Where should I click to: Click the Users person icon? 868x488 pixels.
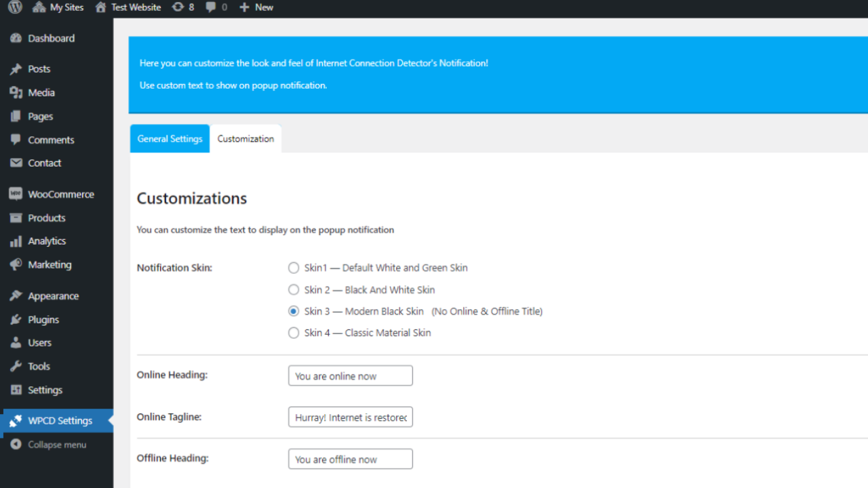coord(16,343)
